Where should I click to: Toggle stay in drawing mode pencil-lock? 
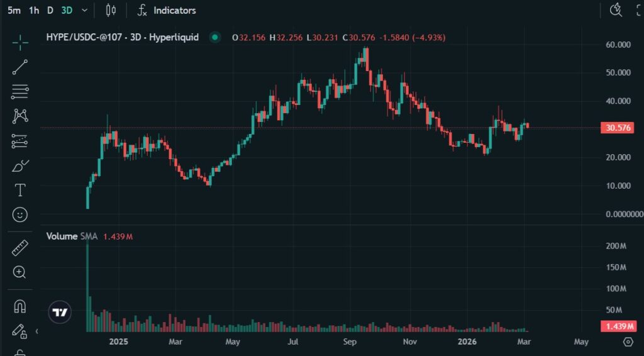click(20, 331)
